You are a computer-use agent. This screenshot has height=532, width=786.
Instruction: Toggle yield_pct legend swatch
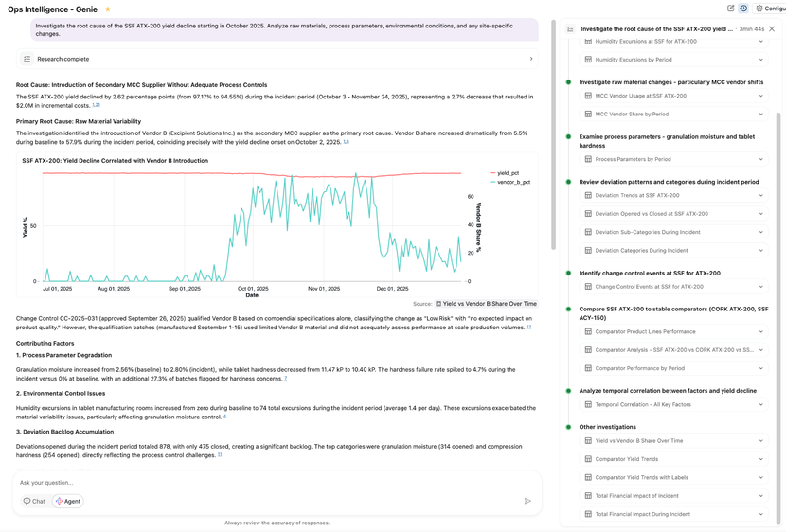tap(492, 173)
